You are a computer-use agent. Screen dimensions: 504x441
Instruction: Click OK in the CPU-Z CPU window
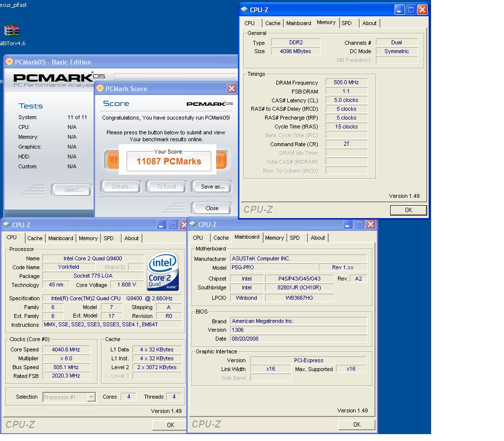tap(169, 425)
